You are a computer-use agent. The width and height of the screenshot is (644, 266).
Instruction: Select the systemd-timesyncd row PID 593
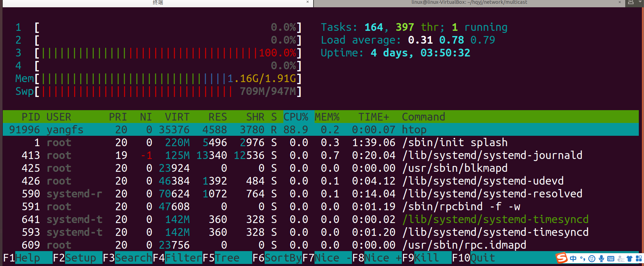[x=321, y=232]
